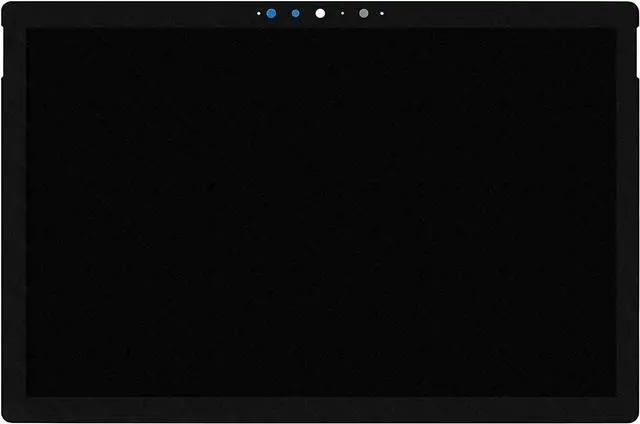Screen dimensions: 640x424
Task: Click the center of the black display
Action: (x=320, y=211)
